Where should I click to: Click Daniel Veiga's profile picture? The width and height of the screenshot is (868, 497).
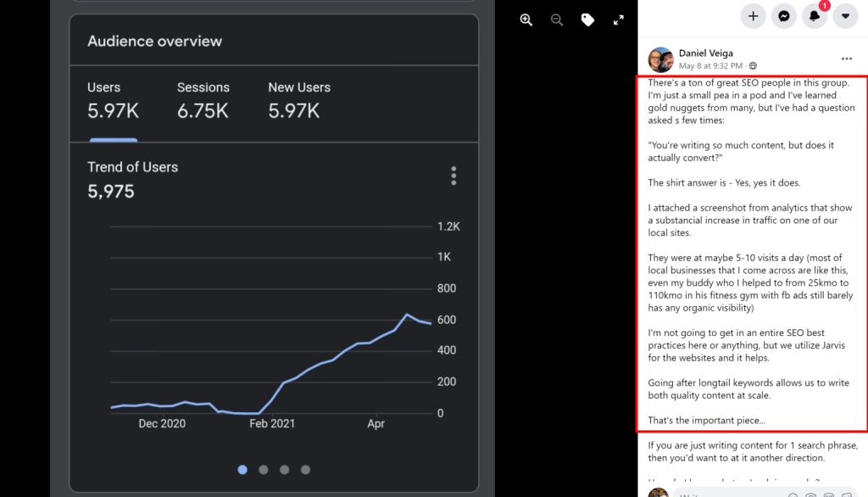660,59
